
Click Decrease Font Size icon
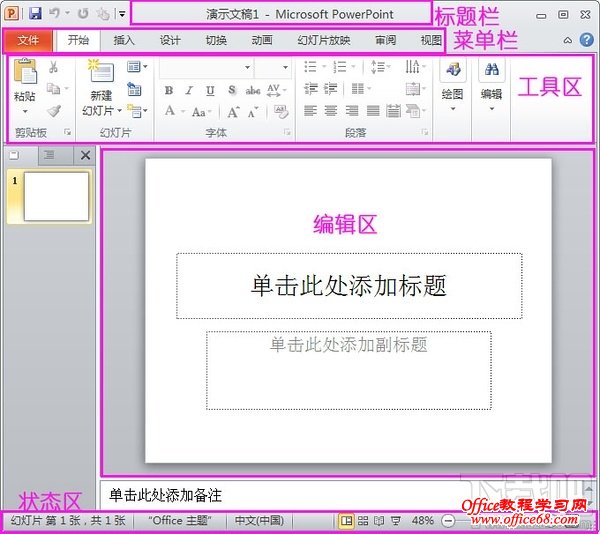point(253,112)
